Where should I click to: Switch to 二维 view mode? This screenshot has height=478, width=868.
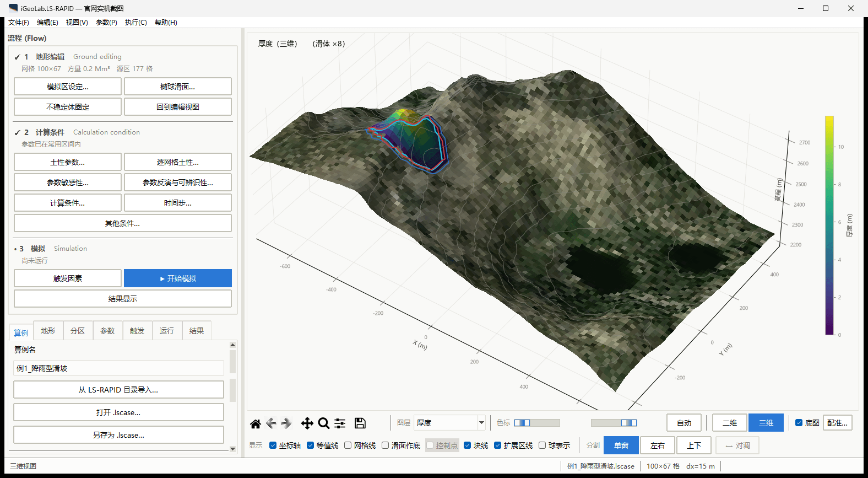730,423
